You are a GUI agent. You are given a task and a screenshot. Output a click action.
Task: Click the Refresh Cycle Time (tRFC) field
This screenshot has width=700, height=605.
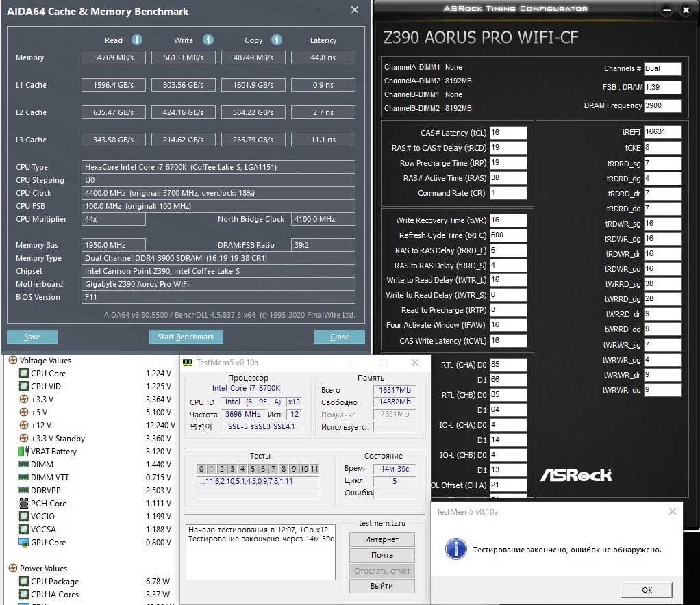508,235
